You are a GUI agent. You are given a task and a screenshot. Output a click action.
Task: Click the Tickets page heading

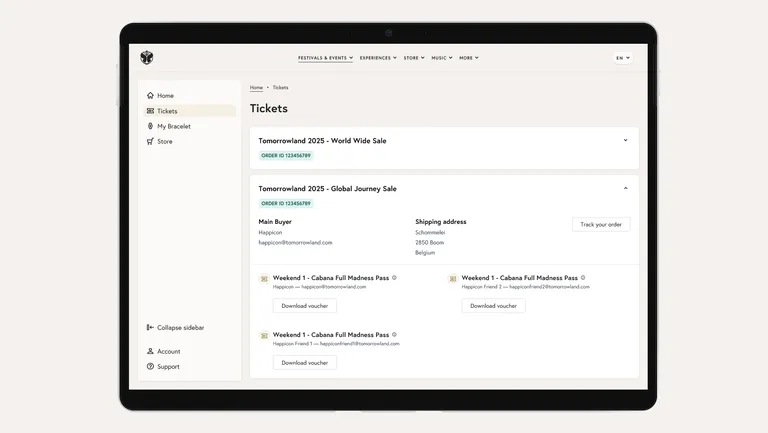point(269,108)
